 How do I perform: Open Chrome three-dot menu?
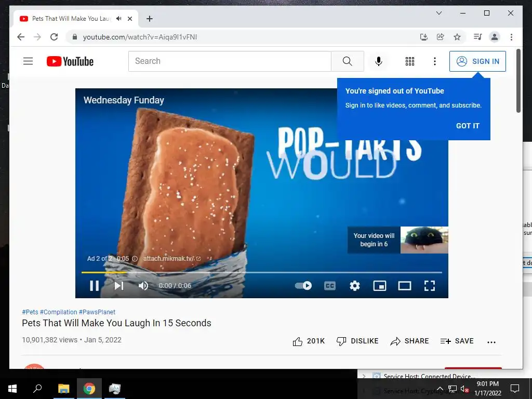click(x=511, y=37)
